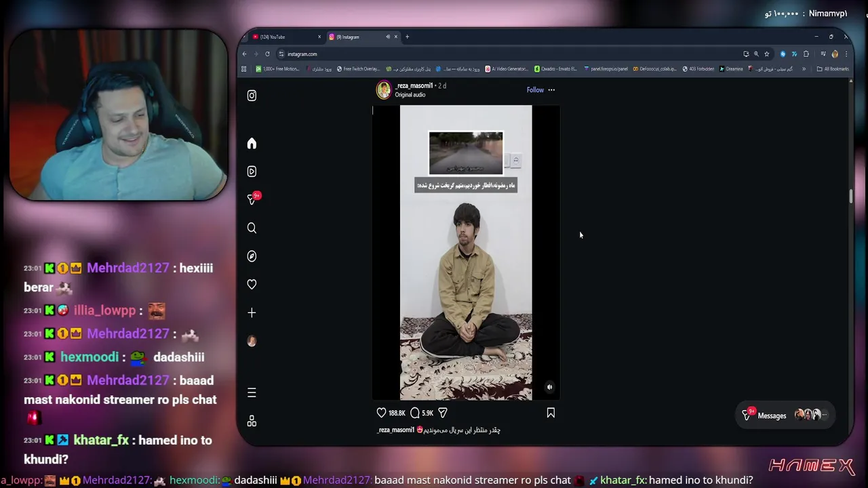Image resolution: width=868 pixels, height=488 pixels.
Task: Open install or cast icon in address bar
Action: [746, 54]
